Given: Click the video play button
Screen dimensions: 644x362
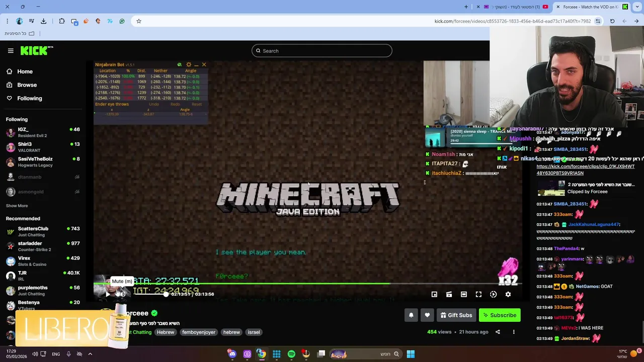Looking at the screenshot, I should 107,294.
